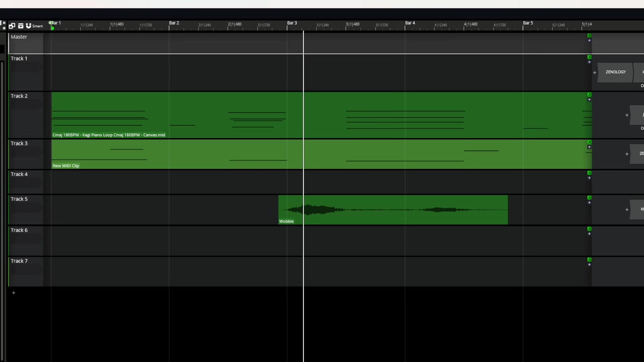Screen dimensions: 644x362
Task: Select the Track 1 header
Action: tap(26, 72)
